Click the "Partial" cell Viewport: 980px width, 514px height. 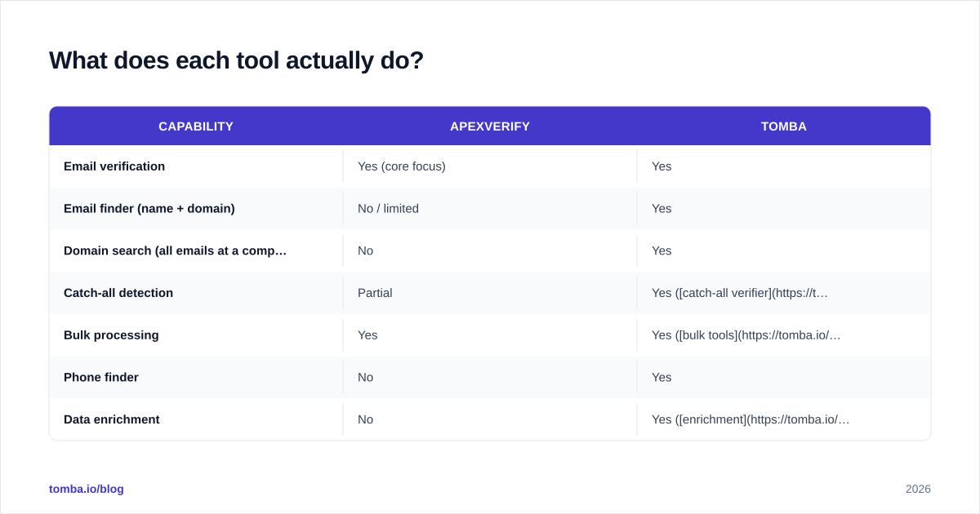(x=375, y=293)
